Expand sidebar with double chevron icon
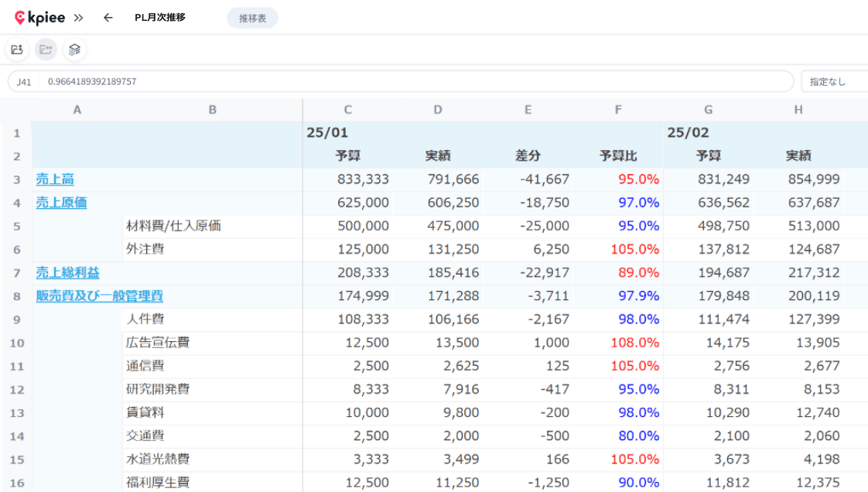 click(79, 18)
